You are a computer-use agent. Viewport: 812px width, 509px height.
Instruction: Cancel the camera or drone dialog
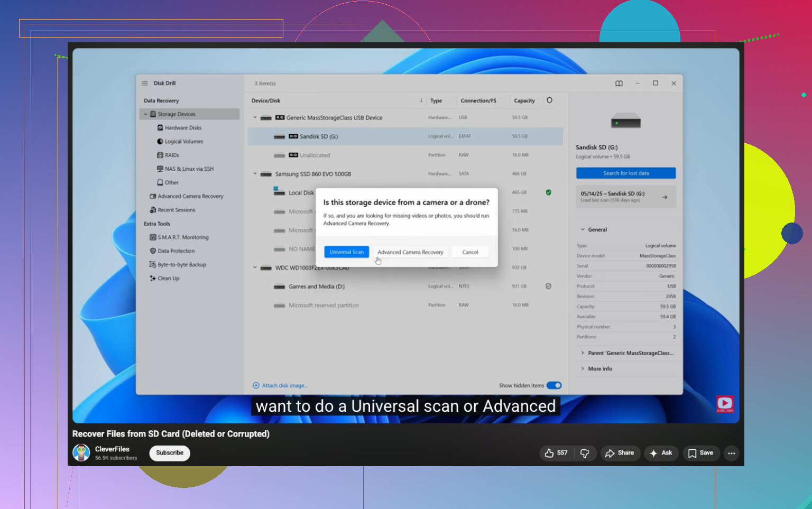pos(470,252)
